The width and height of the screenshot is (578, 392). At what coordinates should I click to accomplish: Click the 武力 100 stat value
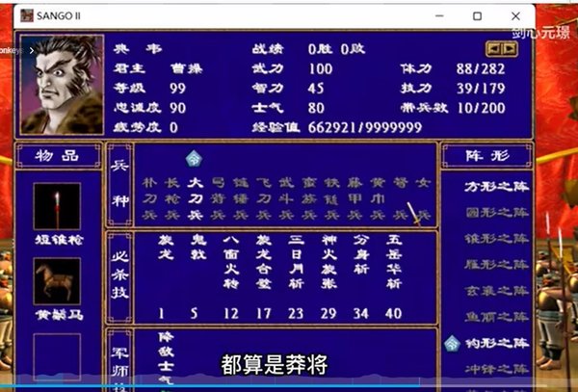321,69
